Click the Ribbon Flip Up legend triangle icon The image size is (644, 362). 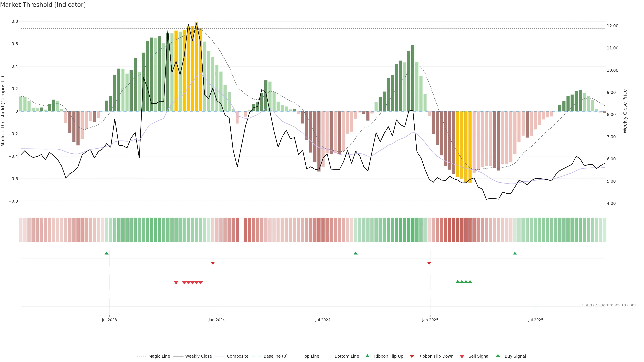pyautogui.click(x=367, y=356)
